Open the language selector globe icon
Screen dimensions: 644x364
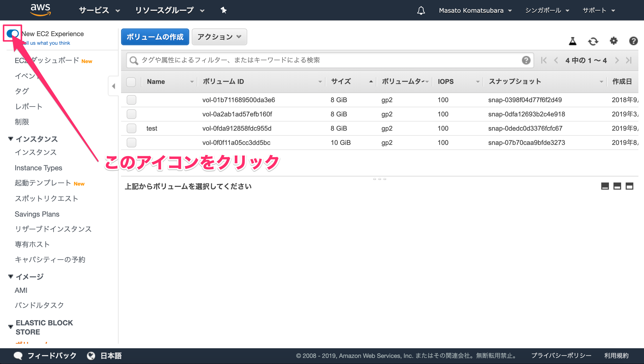point(91,356)
